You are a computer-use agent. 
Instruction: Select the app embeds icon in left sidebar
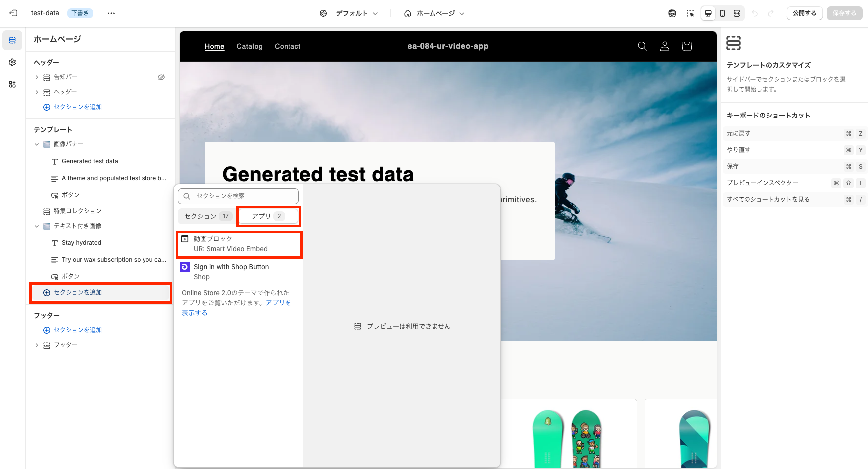12,84
